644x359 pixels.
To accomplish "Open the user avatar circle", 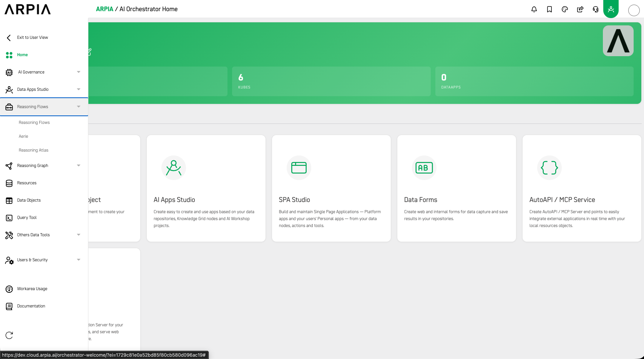I will pos(634,10).
